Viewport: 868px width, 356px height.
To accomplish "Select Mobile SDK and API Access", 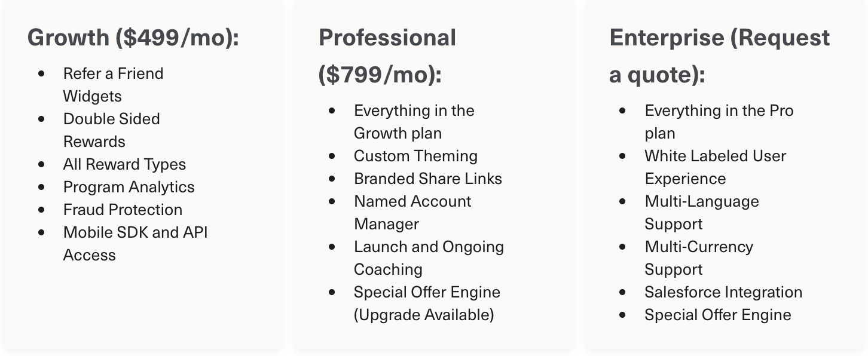I will pyautogui.click(x=136, y=244).
